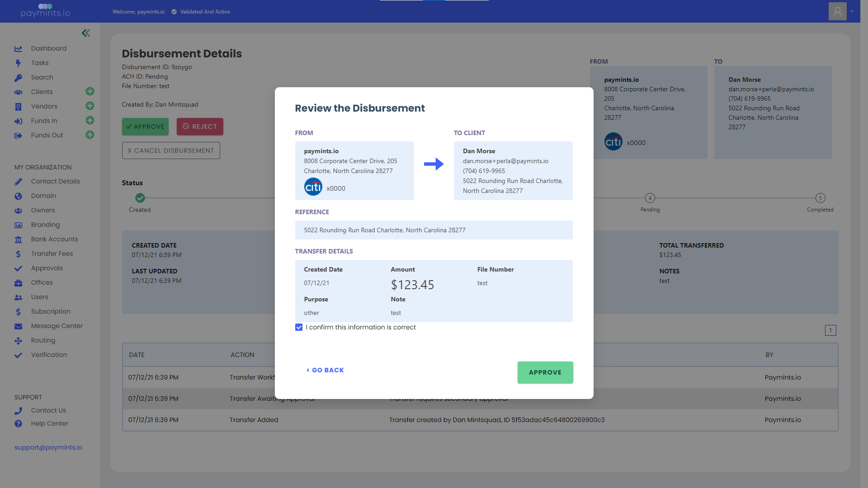Open the Dashboard from the sidebar
The width and height of the screenshot is (868, 488).
tap(48, 48)
